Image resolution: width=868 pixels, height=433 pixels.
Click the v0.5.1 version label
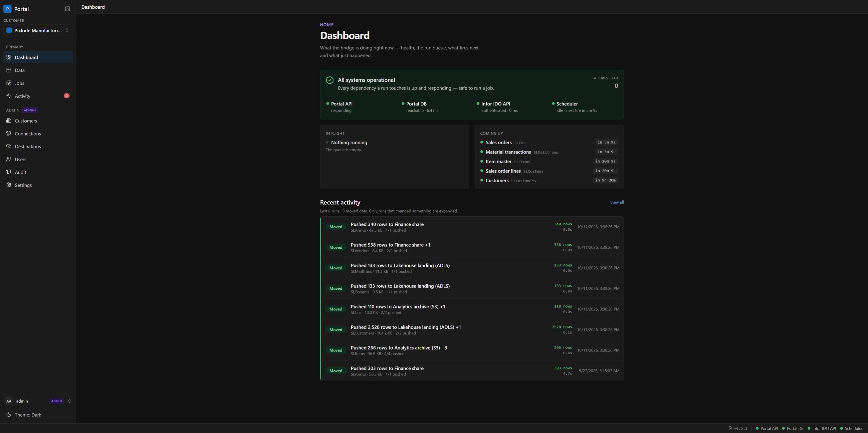click(x=740, y=429)
